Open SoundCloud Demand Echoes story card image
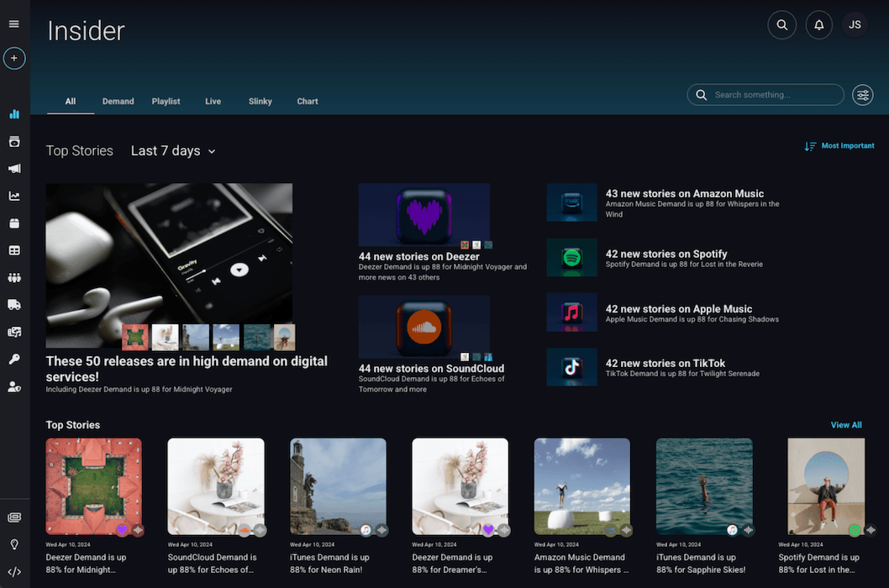This screenshot has height=588, width=889. coord(216,486)
